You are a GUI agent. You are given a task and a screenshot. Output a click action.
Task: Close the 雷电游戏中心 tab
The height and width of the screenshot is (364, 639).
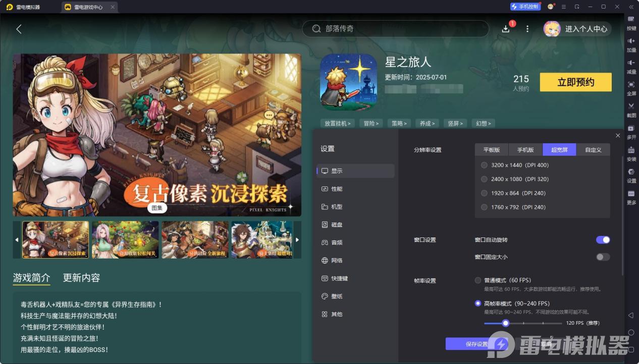tap(112, 7)
